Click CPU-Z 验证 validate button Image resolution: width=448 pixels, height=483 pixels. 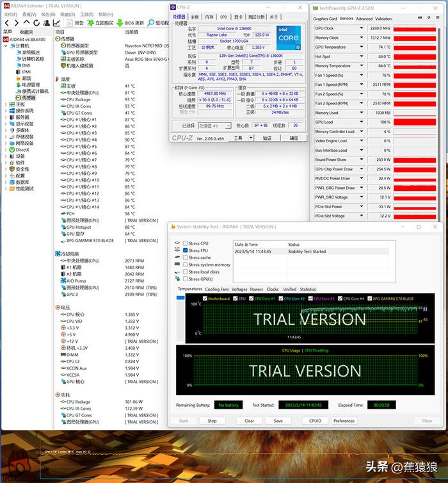267,138
